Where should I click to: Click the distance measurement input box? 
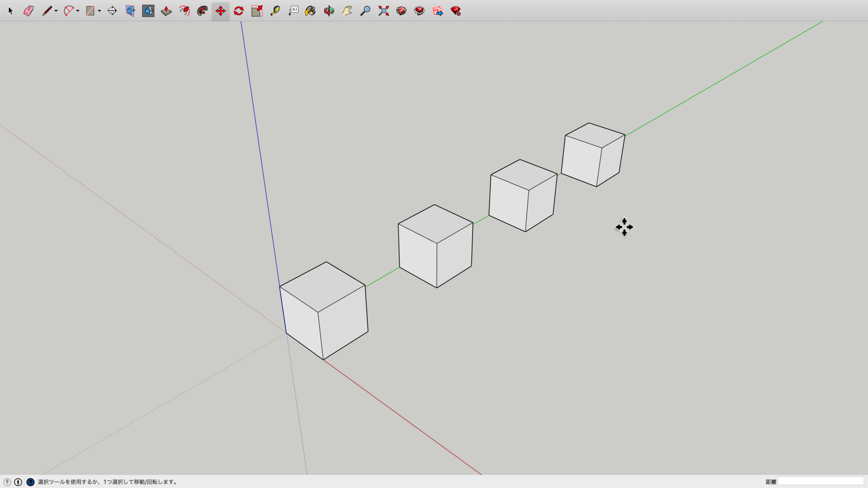[x=821, y=481]
